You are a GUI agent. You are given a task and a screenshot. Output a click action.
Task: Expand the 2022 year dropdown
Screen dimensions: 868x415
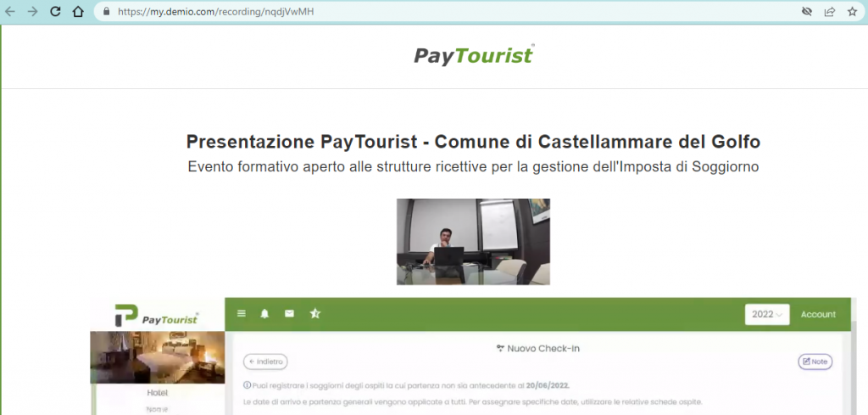click(766, 314)
